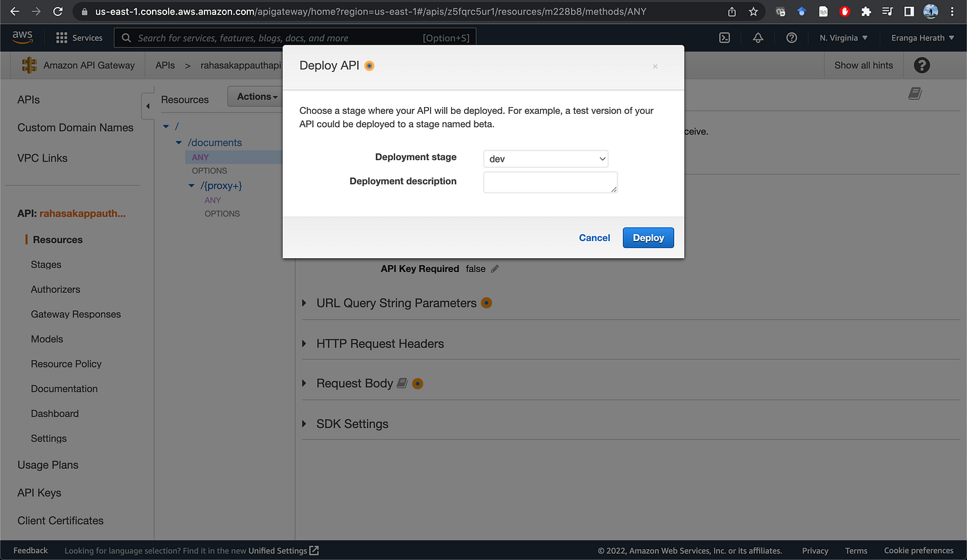
Task: Open Documentation in the sidebar
Action: tap(64, 389)
